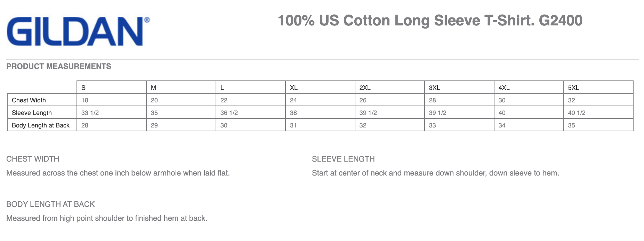
Task: Click the BODY LENGTH AT BACK description heading
Action: [50, 204]
